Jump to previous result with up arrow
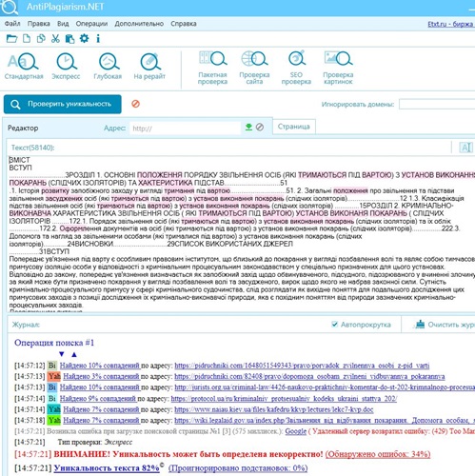The height and width of the screenshot is (476, 475). [x=74, y=354]
